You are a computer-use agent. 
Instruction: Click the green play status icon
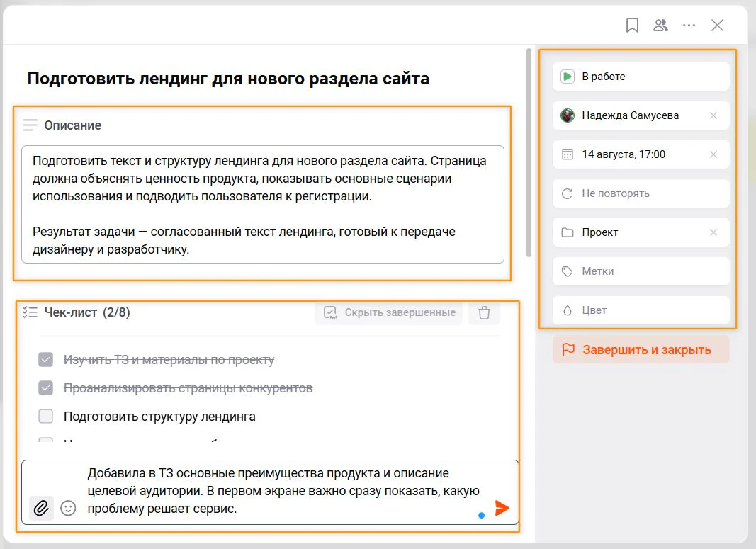(568, 77)
